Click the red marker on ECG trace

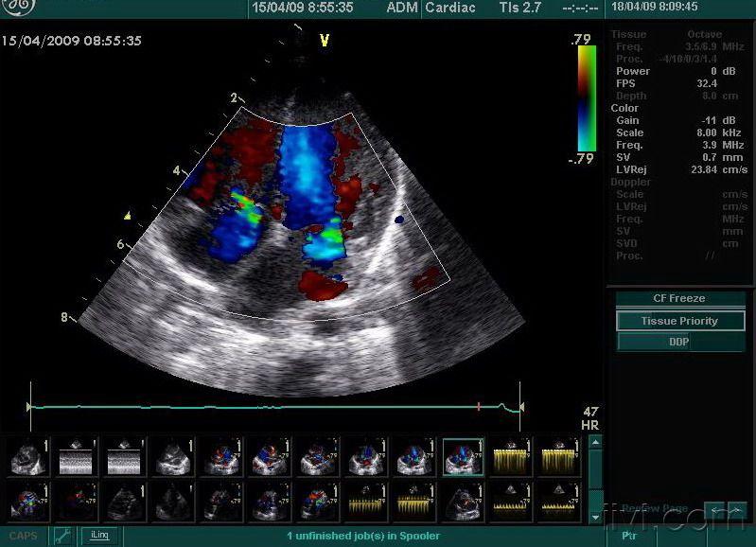[x=479, y=407]
